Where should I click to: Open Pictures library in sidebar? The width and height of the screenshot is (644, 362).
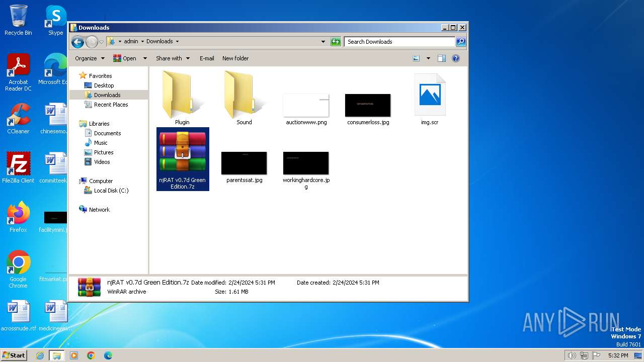(104, 152)
